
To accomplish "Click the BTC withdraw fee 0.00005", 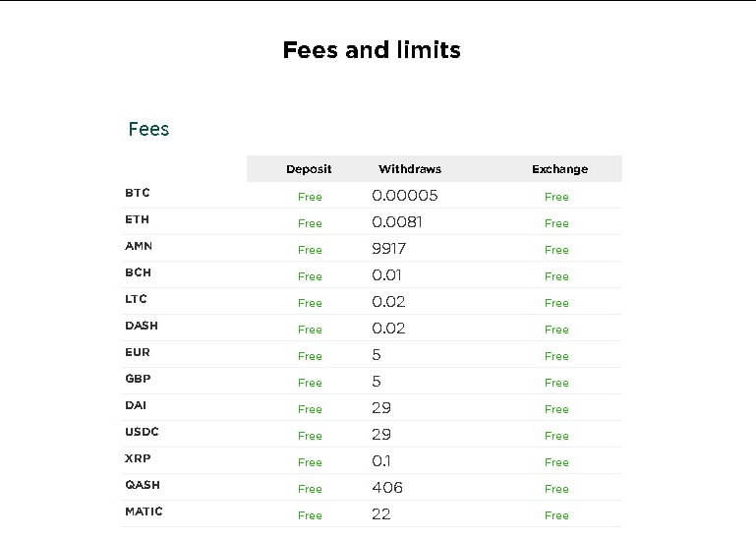I will point(405,196).
